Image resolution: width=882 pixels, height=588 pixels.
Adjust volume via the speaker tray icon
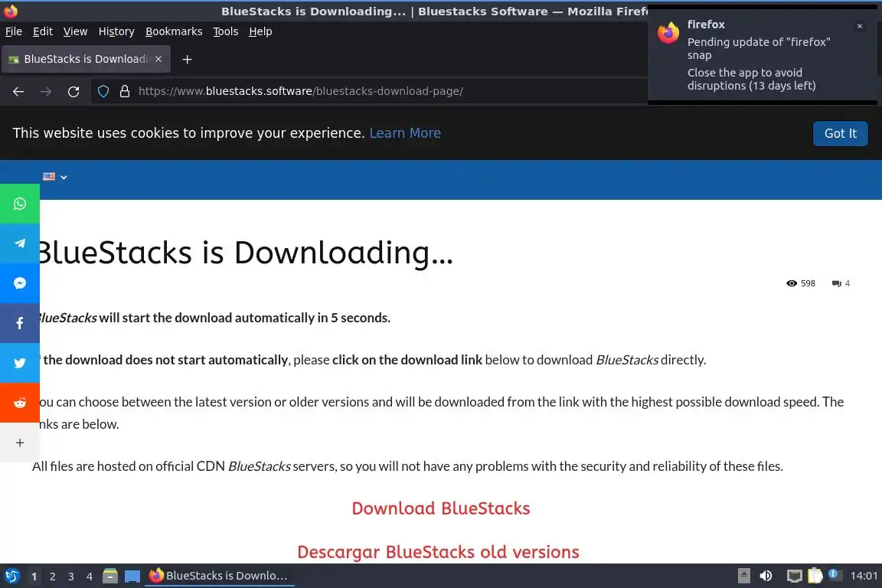[x=766, y=576]
